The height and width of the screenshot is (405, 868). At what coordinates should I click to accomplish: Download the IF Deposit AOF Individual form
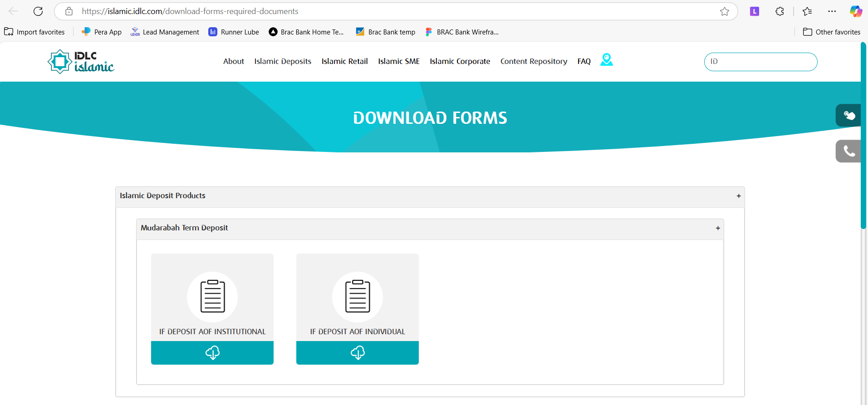pyautogui.click(x=358, y=352)
